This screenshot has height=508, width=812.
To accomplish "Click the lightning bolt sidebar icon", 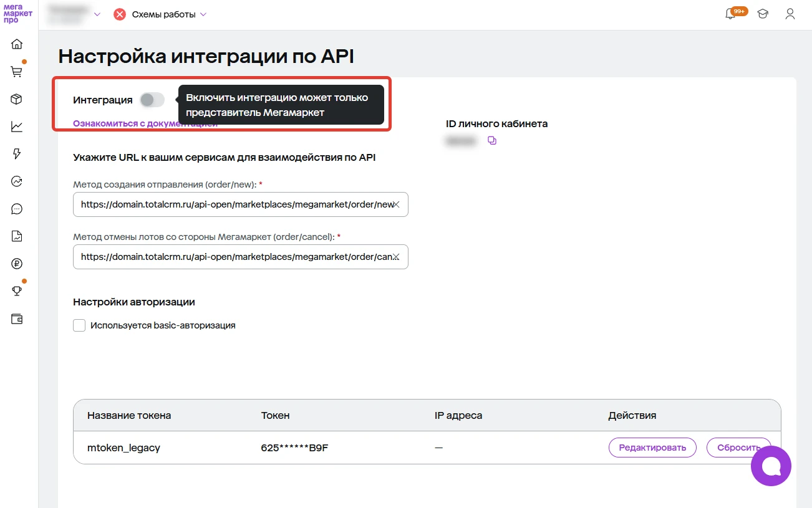I will 17,154.
